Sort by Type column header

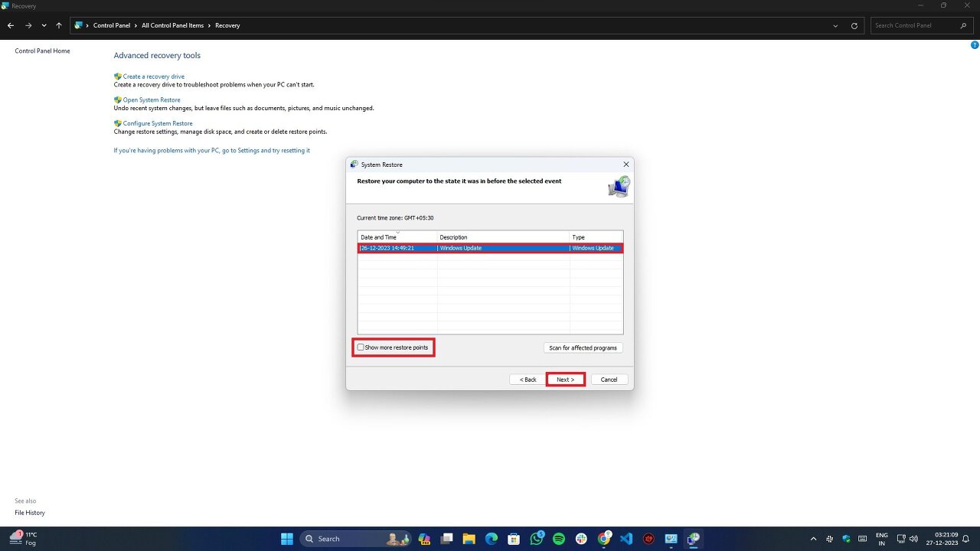point(596,237)
